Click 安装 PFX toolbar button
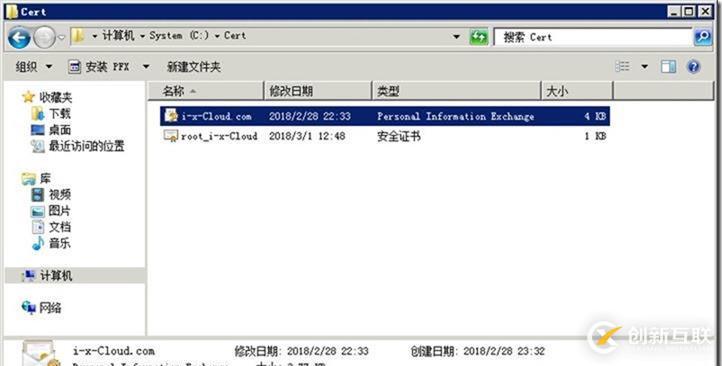 [99, 67]
